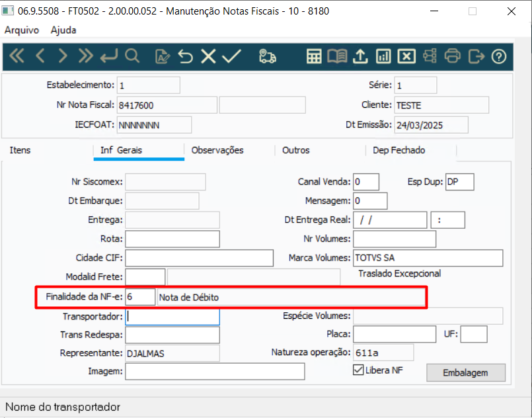Viewport: 532px width, 418px height.
Task: Click the Cidade CIF input field
Action: 199,258
